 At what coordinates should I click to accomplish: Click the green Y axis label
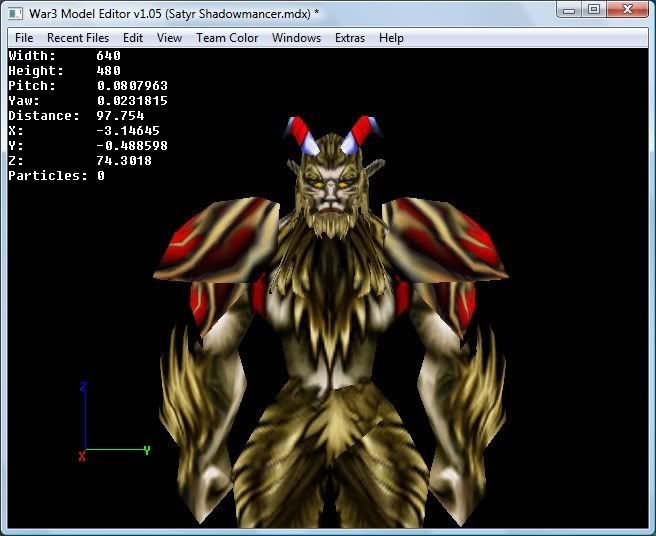click(147, 450)
